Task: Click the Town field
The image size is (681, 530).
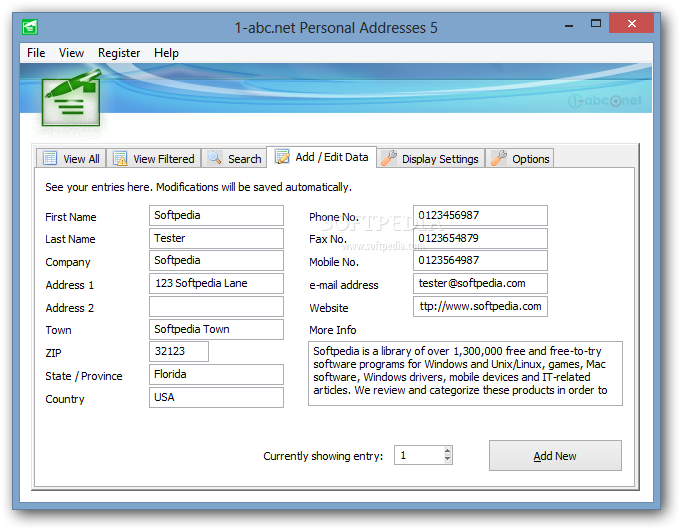Action: point(216,329)
